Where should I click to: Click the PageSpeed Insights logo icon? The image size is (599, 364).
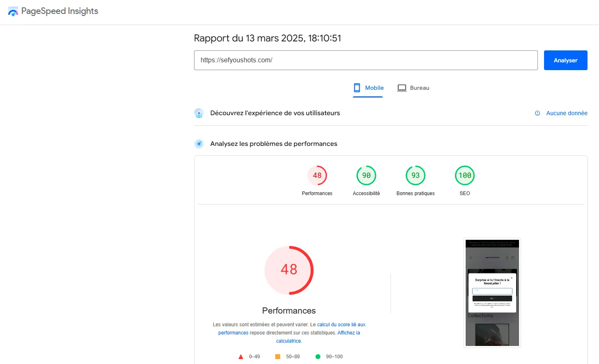(x=13, y=11)
